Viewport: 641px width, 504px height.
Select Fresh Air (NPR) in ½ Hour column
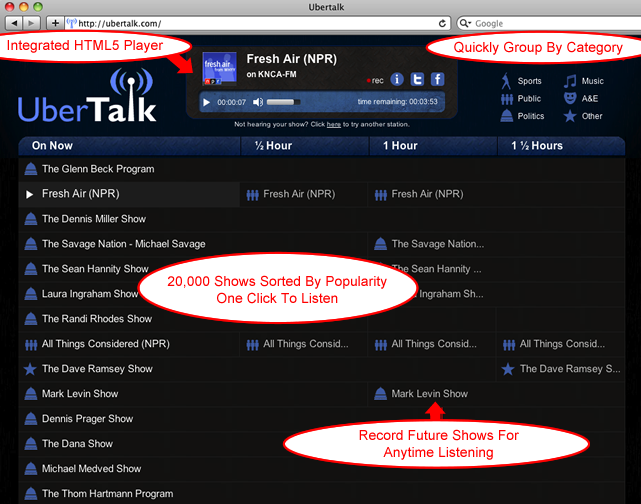pos(299,194)
